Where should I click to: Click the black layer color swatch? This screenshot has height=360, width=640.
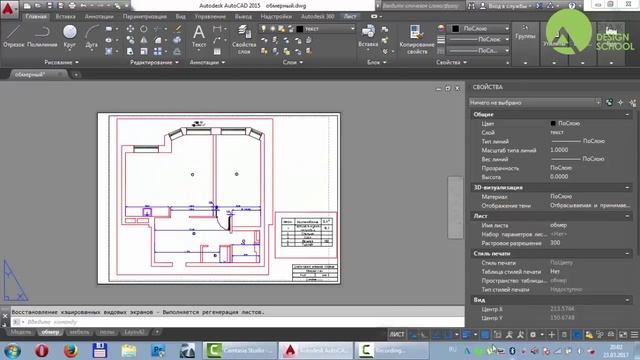[300, 29]
